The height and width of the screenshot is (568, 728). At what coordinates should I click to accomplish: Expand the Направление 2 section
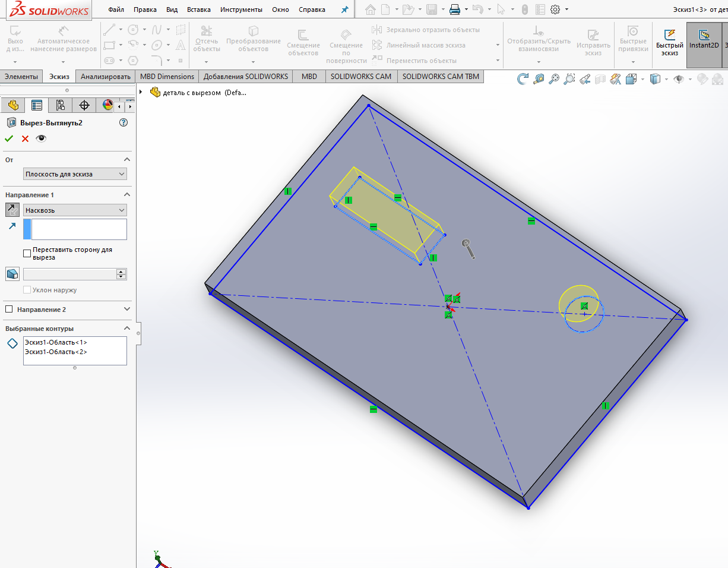pyautogui.click(x=127, y=310)
